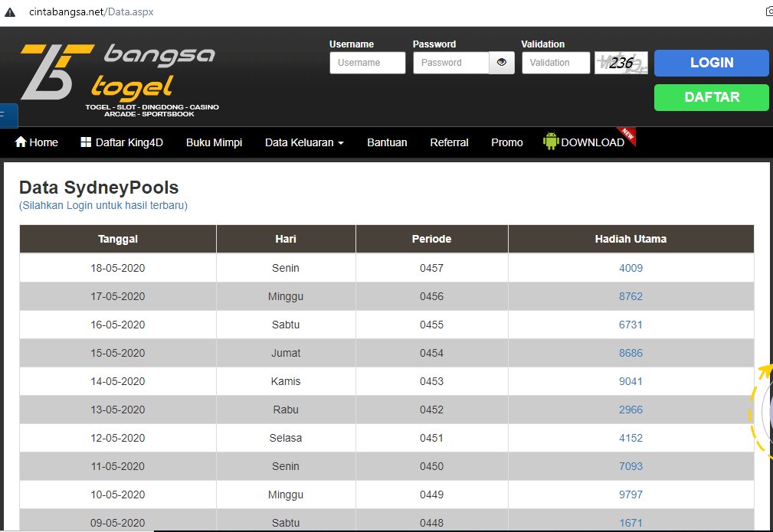Image resolution: width=773 pixels, height=532 pixels.
Task: Open the Referral menu item
Action: click(x=449, y=142)
